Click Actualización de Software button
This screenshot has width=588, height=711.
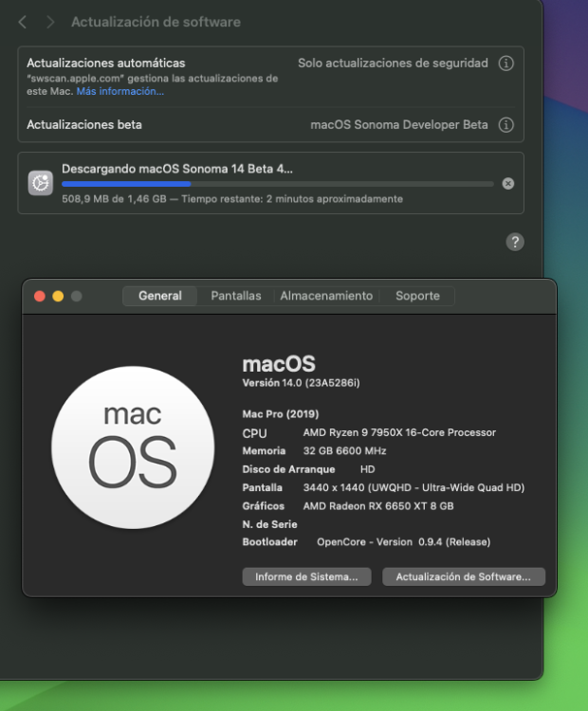(463, 576)
